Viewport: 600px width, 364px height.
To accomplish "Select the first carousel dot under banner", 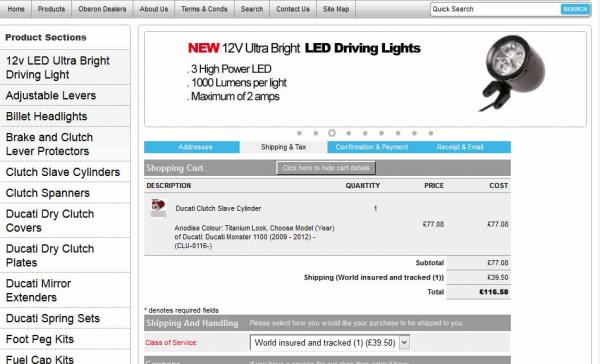I will [x=299, y=133].
